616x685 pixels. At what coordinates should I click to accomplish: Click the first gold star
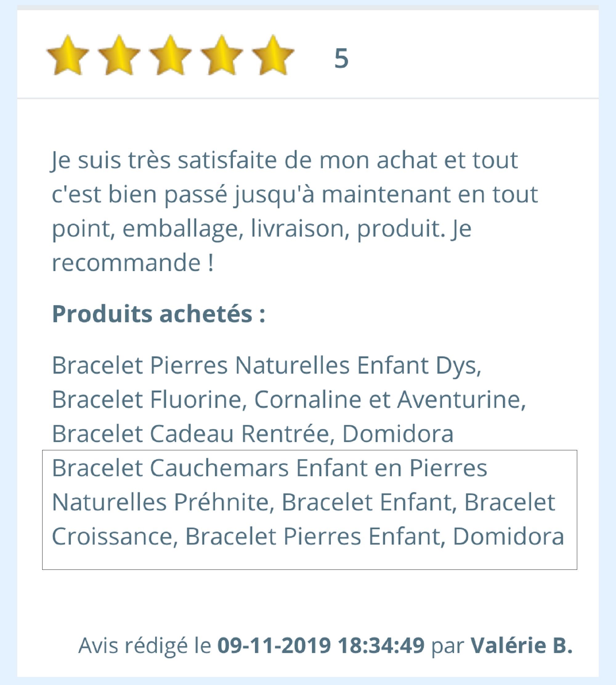[x=68, y=55]
